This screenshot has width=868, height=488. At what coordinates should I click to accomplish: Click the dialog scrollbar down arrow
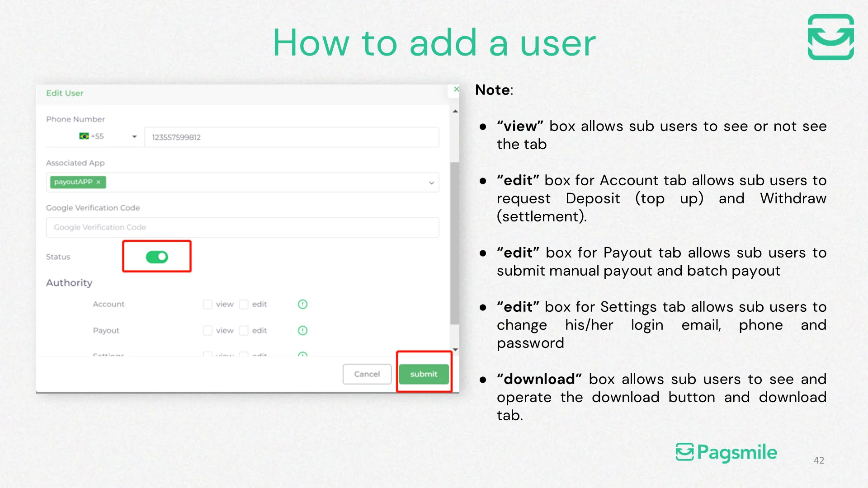click(455, 349)
